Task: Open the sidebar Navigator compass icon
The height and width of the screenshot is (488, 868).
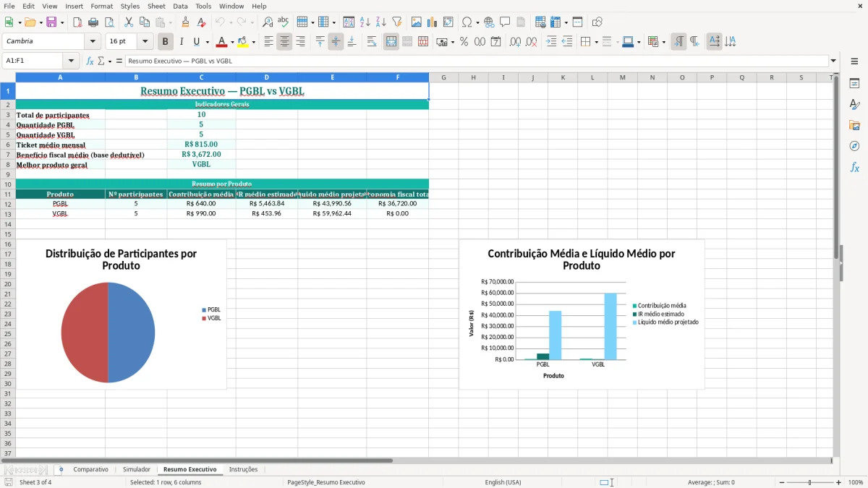Action: (x=854, y=147)
